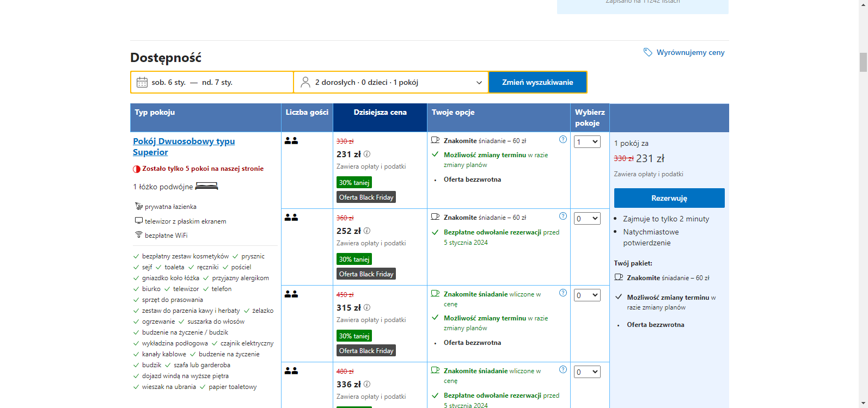The width and height of the screenshot is (868, 408).
Task: Click 'zestaw do parzenia kawy i herbaty' amenity
Action: pyautogui.click(x=191, y=311)
